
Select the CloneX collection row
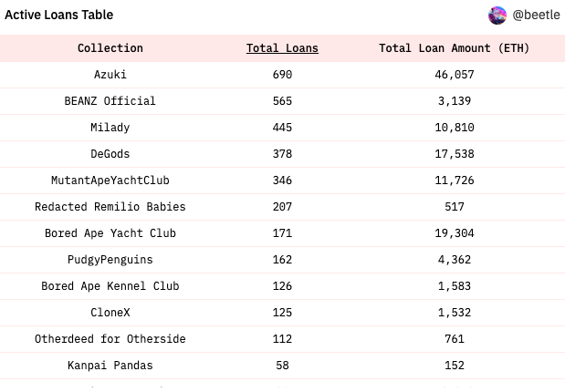click(110, 313)
